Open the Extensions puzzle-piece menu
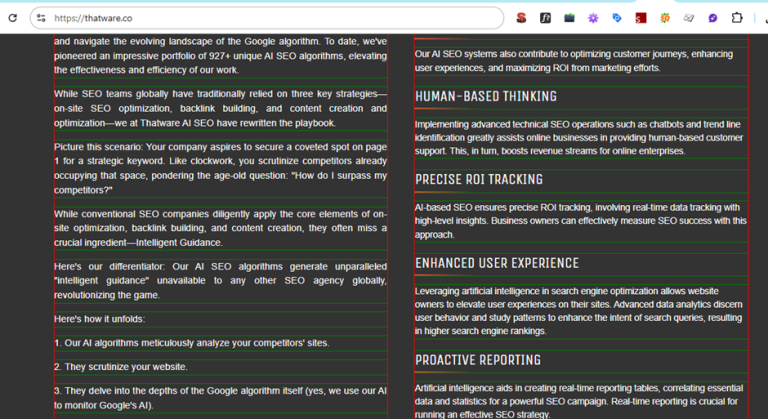This screenshot has width=768, height=419. click(x=737, y=18)
